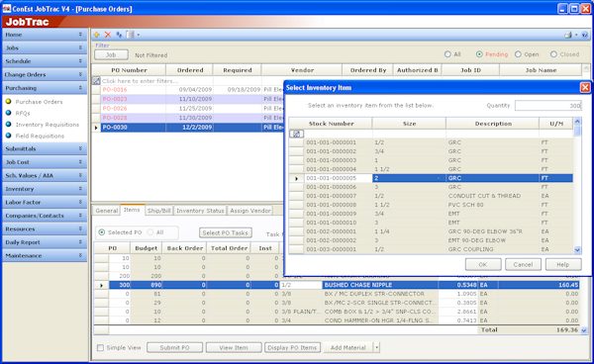The width and height of the screenshot is (594, 364).
Task: Enable the Simple View checkbox
Action: pos(100,348)
